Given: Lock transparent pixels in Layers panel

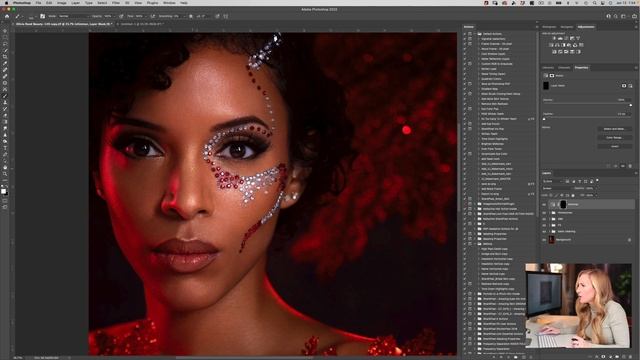Looking at the screenshot, I should pos(551,195).
